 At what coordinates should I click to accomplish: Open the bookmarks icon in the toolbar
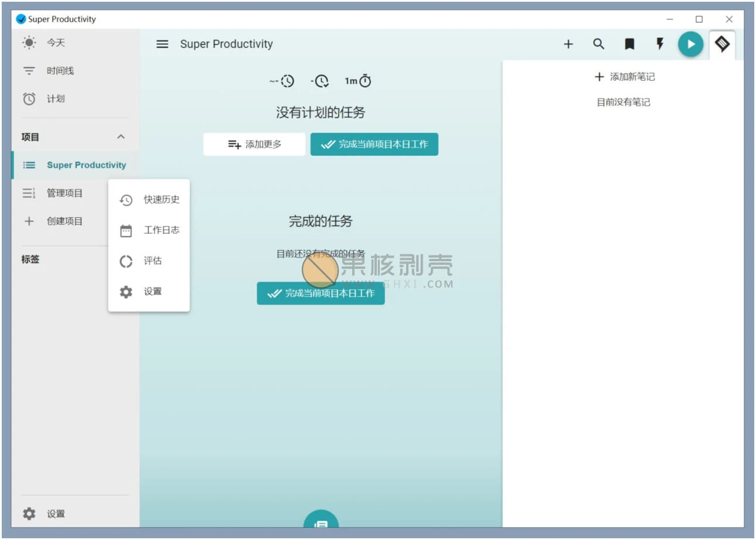629,44
